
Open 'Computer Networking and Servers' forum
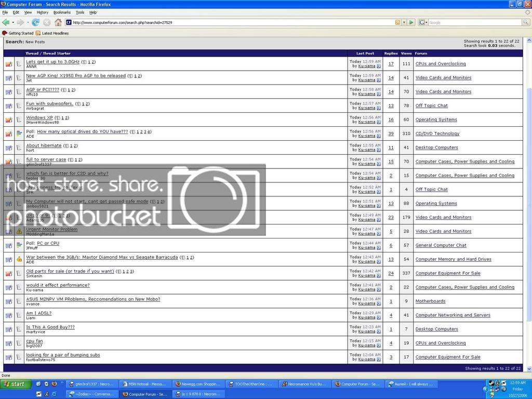click(x=453, y=315)
